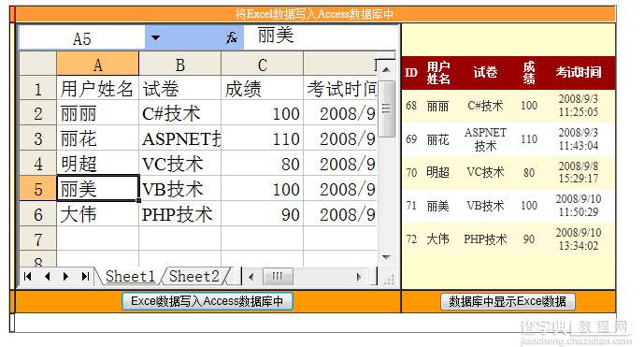Select cell VB技术 in spreadsheet
The image size is (644, 347).
pos(179,189)
